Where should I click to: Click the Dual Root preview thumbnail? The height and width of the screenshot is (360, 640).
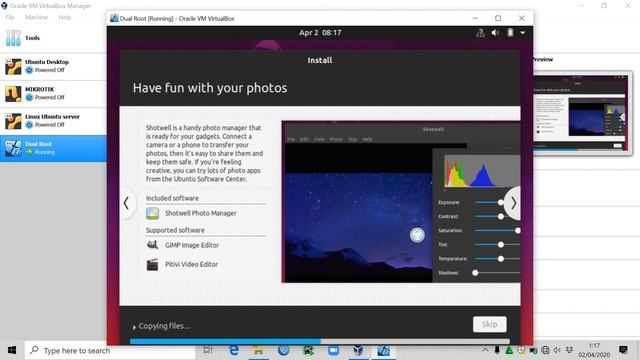[x=580, y=113]
